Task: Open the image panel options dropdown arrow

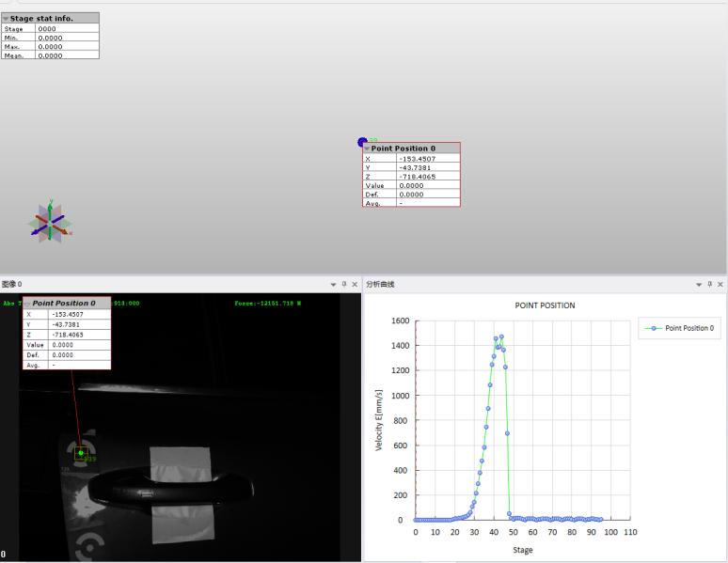Action: click(x=333, y=284)
